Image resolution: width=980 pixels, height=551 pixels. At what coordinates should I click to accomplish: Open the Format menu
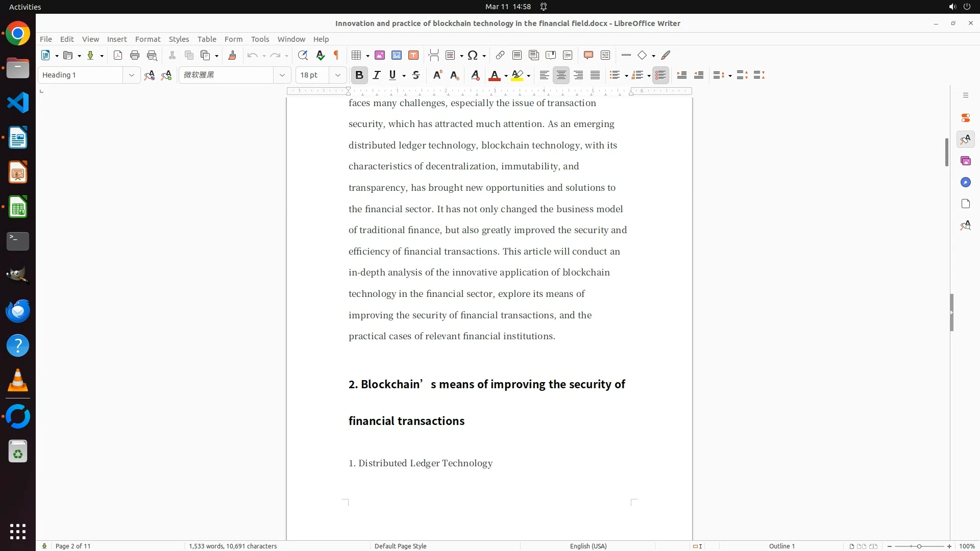(148, 39)
